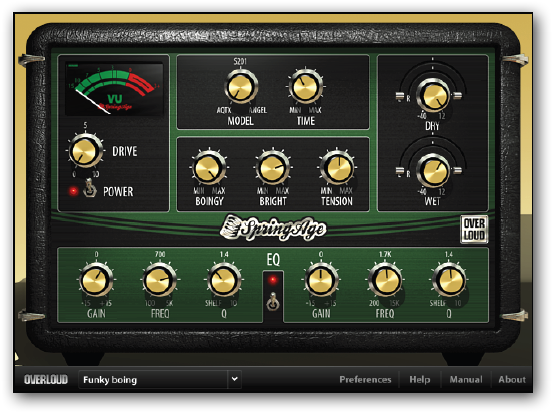Click the DRIVE knob
The width and height of the screenshot is (553, 413).
click(85, 151)
